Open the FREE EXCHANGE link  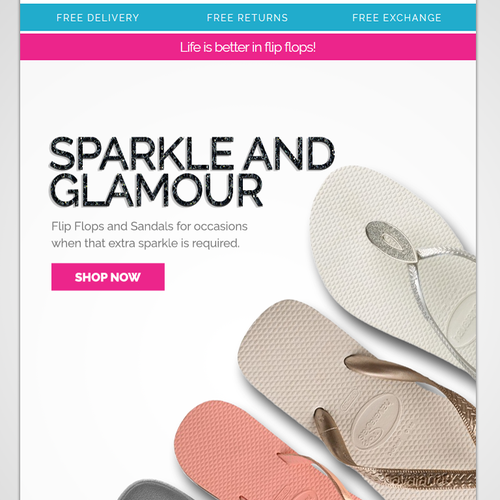coord(397,18)
